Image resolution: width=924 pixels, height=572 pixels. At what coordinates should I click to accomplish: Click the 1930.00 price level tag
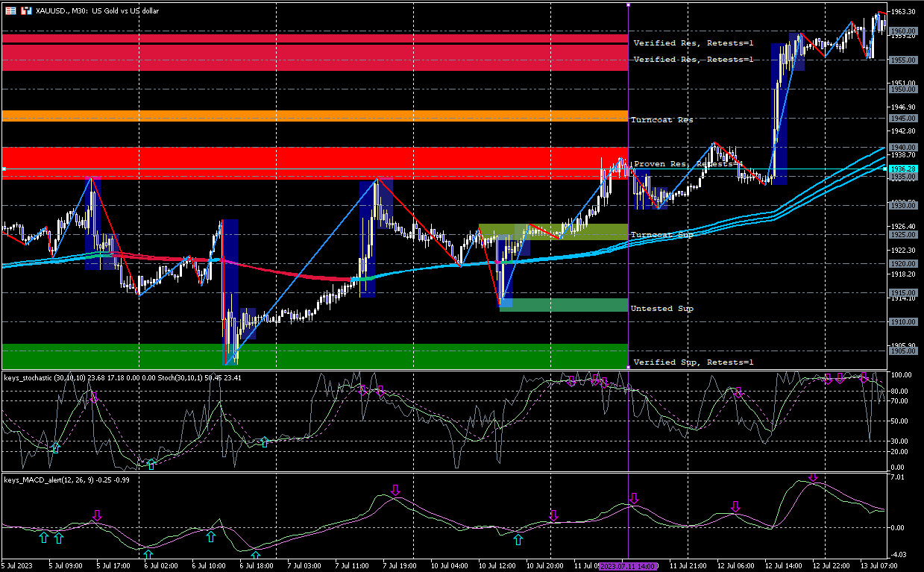coord(902,205)
